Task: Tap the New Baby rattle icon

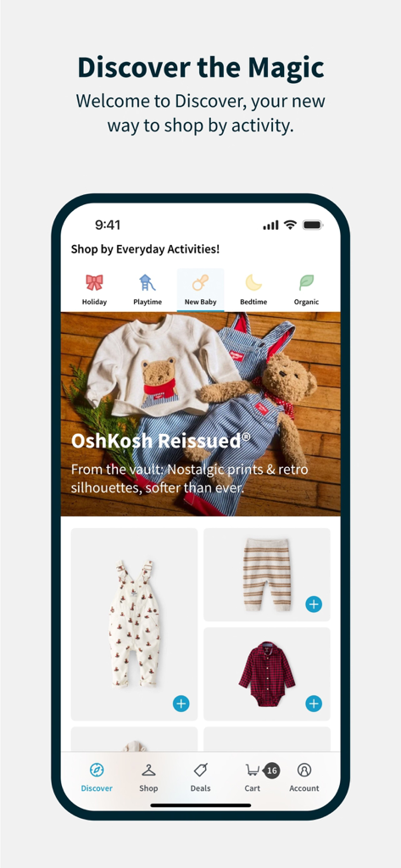Action: [x=200, y=283]
